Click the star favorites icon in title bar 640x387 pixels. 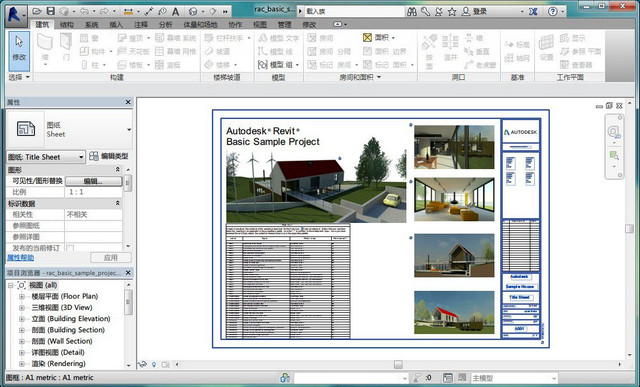pyautogui.click(x=452, y=11)
